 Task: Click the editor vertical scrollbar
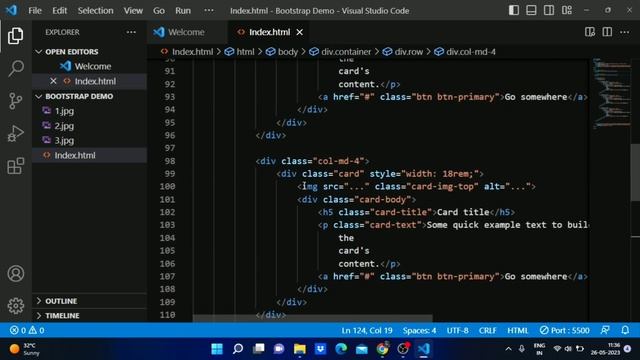tap(635, 173)
